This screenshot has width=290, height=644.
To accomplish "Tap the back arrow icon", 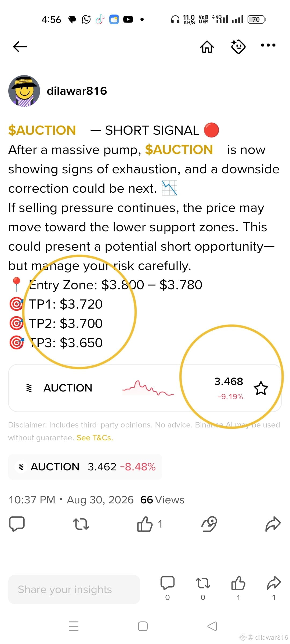I will 20,47.
